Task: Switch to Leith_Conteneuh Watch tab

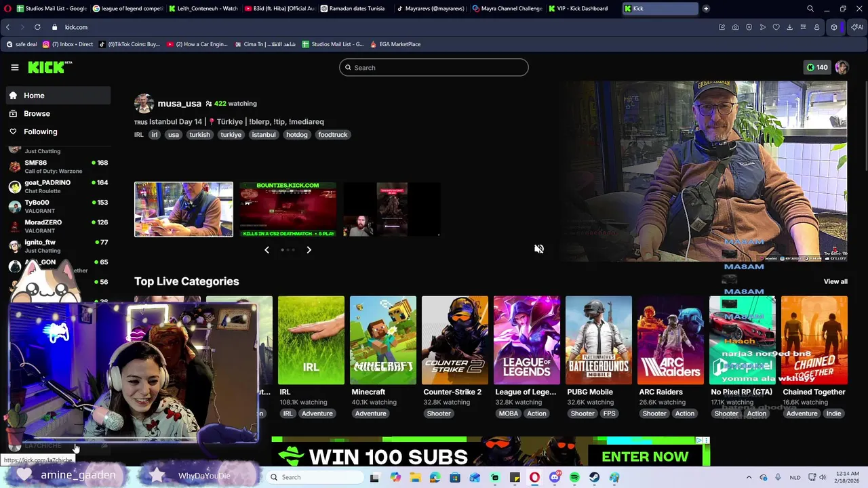Action: click(203, 9)
